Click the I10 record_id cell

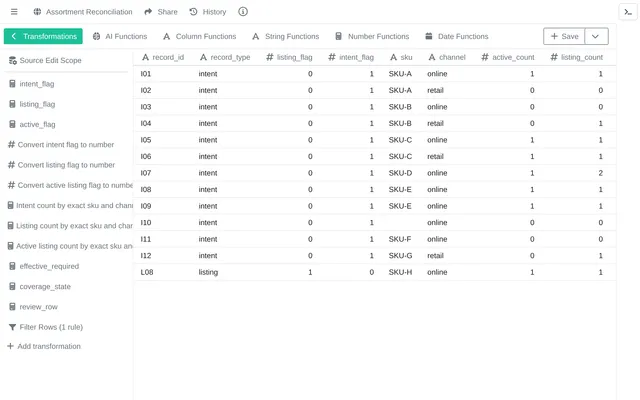pos(146,222)
